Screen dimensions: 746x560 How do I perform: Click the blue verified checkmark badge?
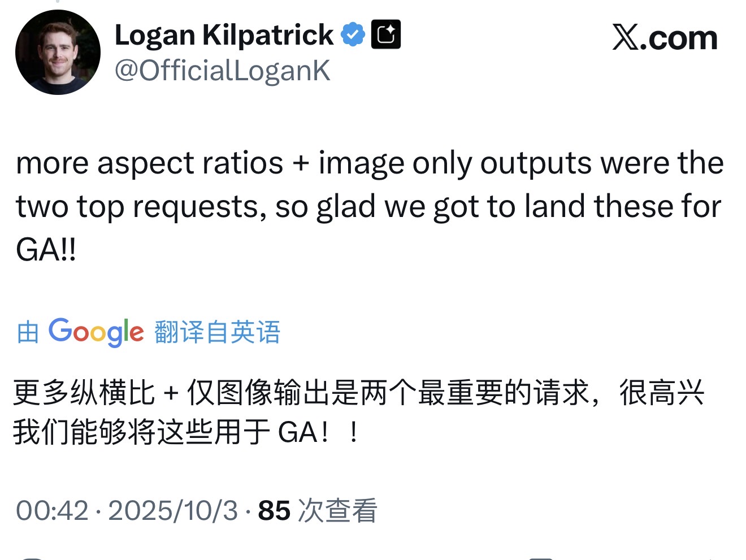click(x=353, y=34)
